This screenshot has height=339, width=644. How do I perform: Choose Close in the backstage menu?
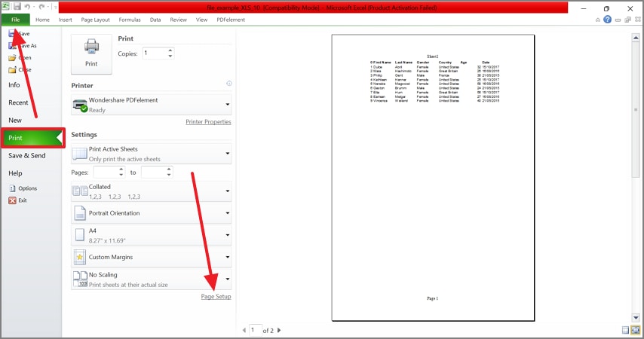(20, 70)
